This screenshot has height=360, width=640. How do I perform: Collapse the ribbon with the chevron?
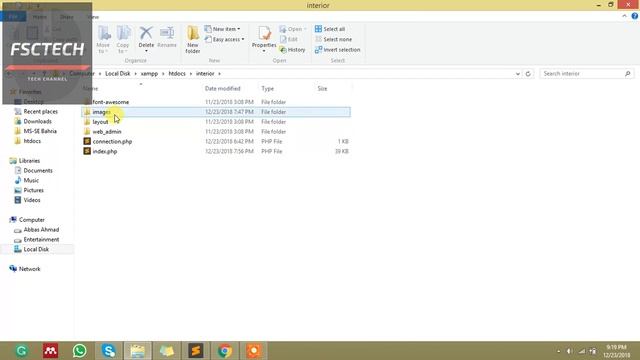pyautogui.click(x=624, y=16)
